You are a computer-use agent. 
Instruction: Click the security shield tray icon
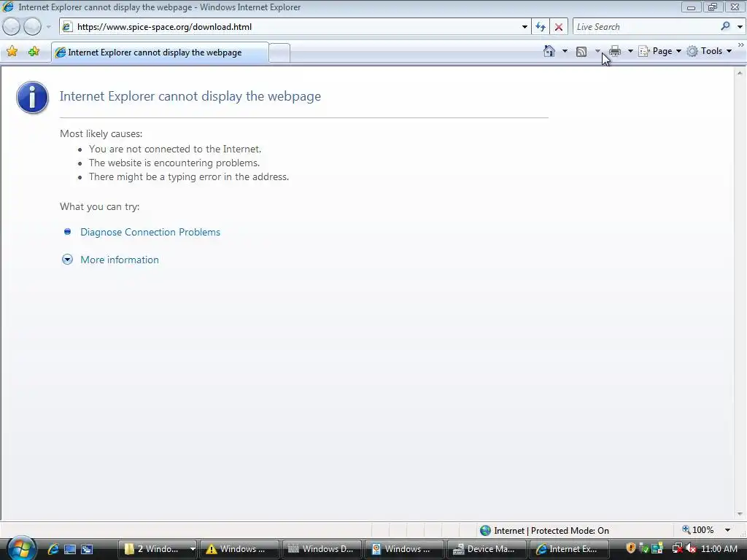(x=631, y=548)
